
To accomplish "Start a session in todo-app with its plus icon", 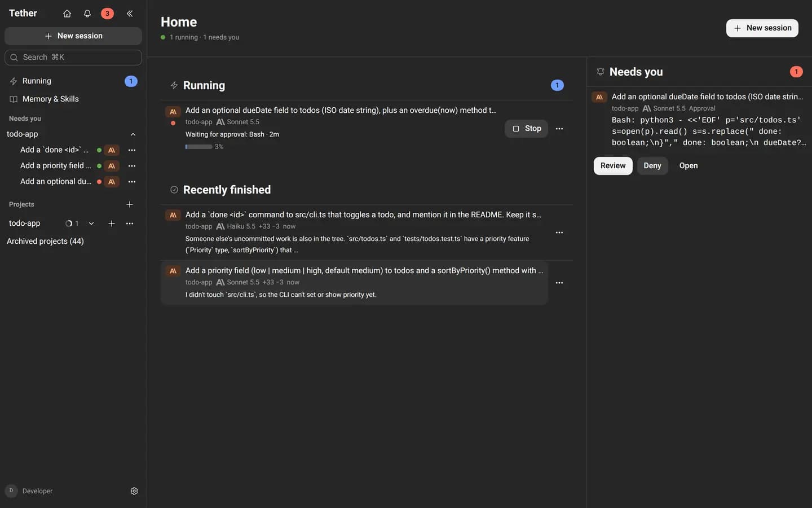I will (x=112, y=224).
